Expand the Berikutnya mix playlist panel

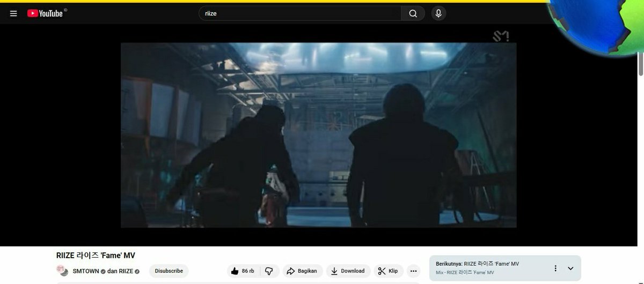click(570, 268)
